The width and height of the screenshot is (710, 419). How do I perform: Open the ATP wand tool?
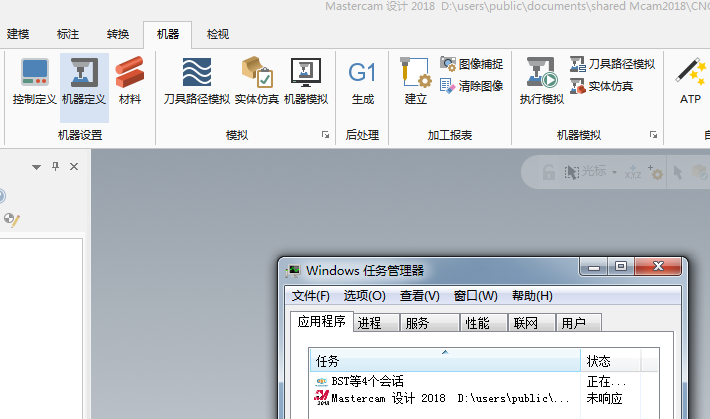point(691,82)
